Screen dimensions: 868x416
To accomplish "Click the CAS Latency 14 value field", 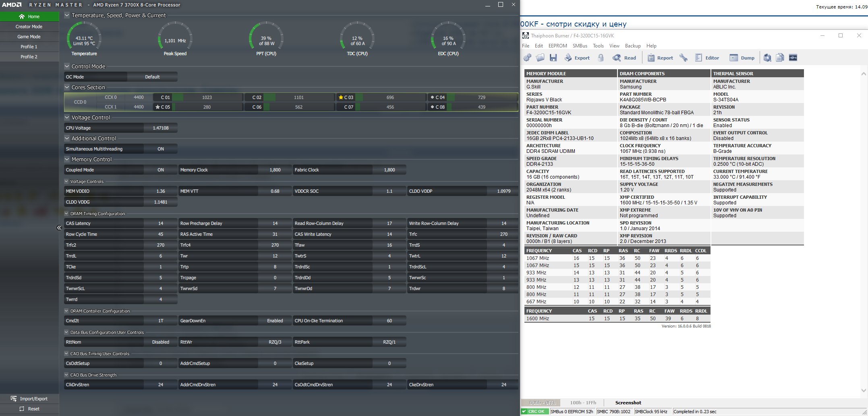I will [x=161, y=223].
